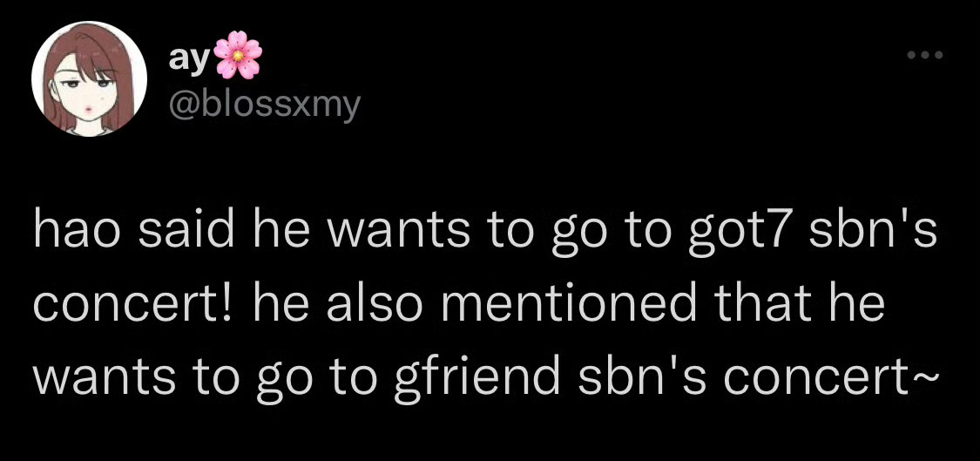Open the three-dot more options menu
Viewport: 980px width, 461px height.
pos(928,57)
